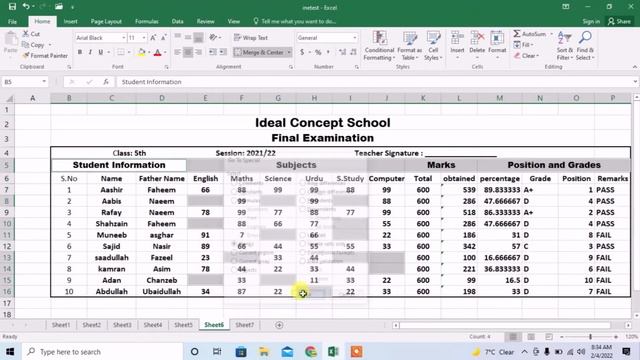The height and width of the screenshot is (360, 640).
Task: Apply Percent Style format
Action: (318, 52)
